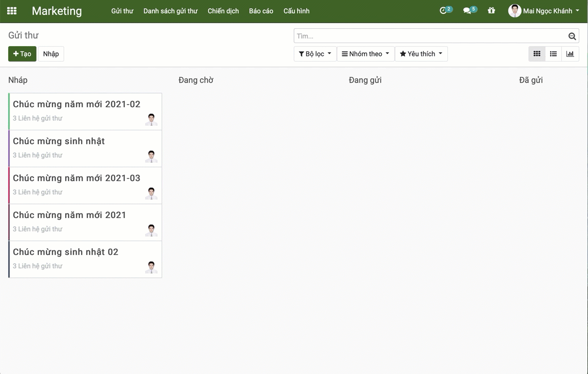588x374 pixels.
Task: Open card Chúc mừng sinh nhật 02
Action: [x=85, y=259]
